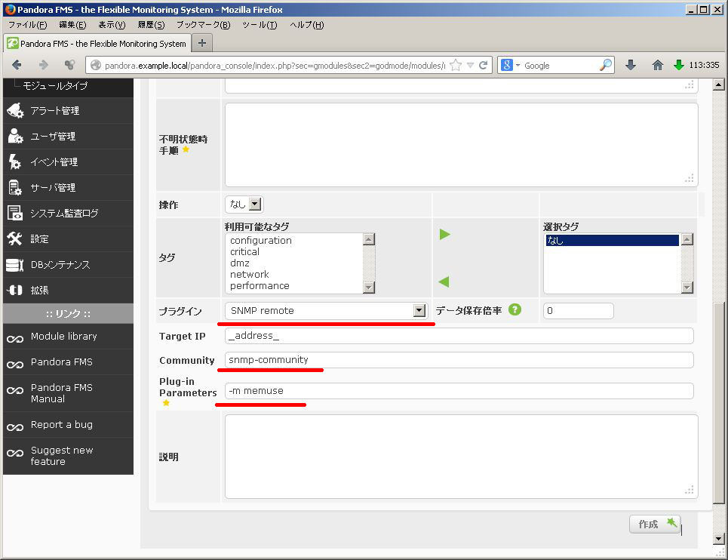Viewport: 728px width, 560px height.
Task: Select the dmz tag in available tags
Action: pyautogui.click(x=240, y=263)
